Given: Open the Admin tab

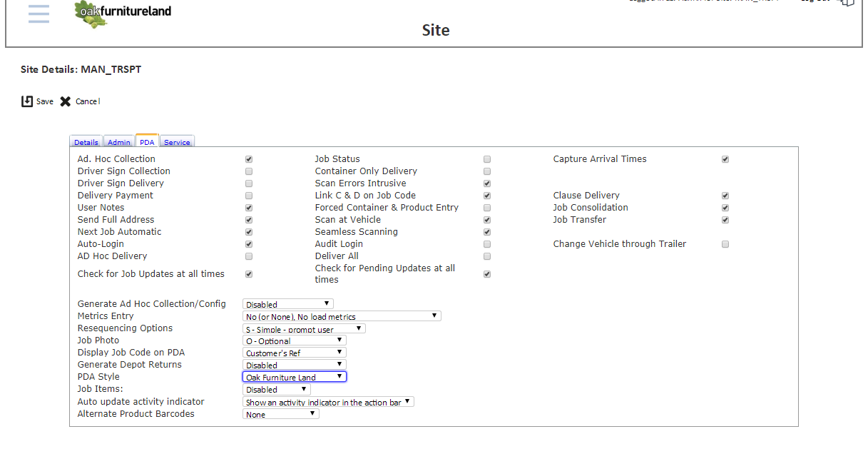Looking at the screenshot, I should pyautogui.click(x=119, y=142).
